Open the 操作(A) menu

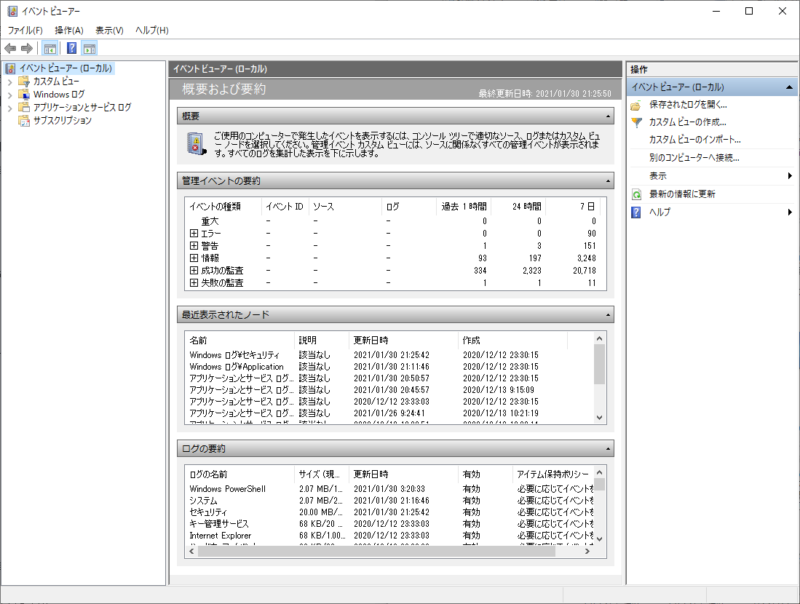[69, 30]
